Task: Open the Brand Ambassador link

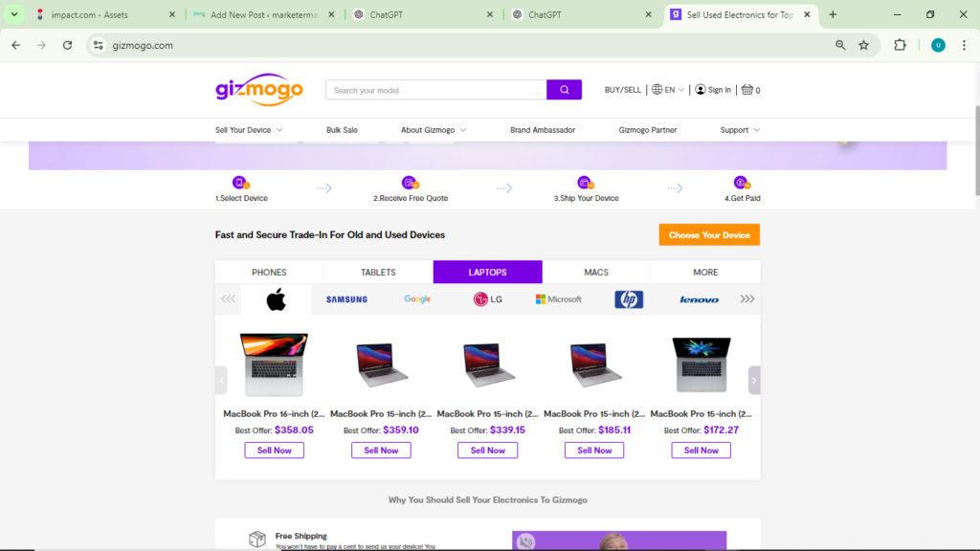Action: pos(543,130)
